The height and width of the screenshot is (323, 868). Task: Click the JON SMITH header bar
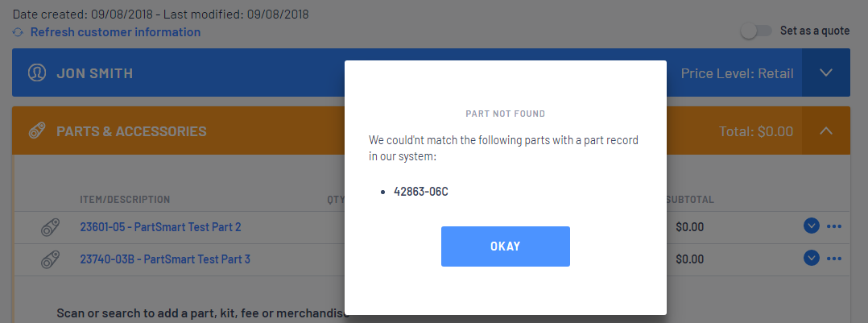[407, 72]
